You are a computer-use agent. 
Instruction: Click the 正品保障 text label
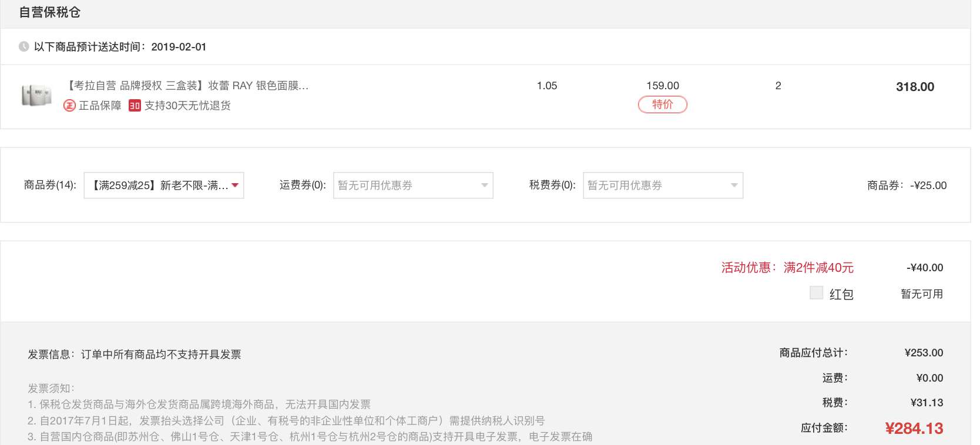[100, 106]
